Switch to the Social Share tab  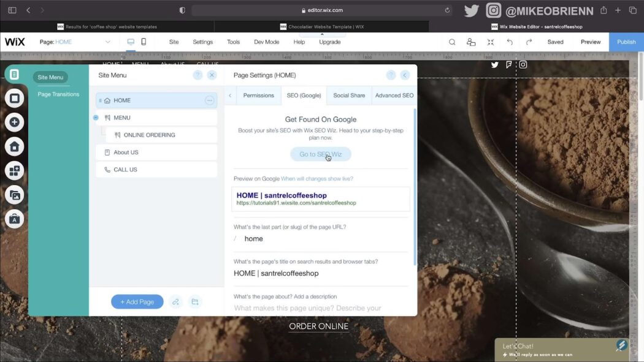click(349, 96)
